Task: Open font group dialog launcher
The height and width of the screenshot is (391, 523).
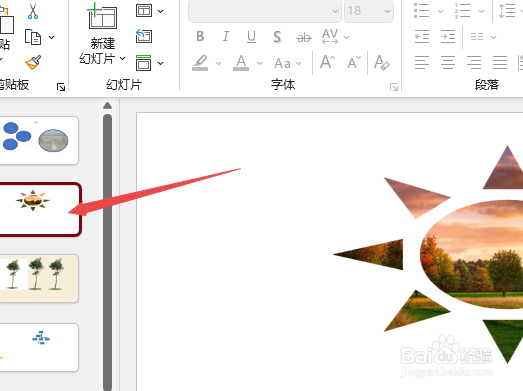Action: (x=394, y=87)
